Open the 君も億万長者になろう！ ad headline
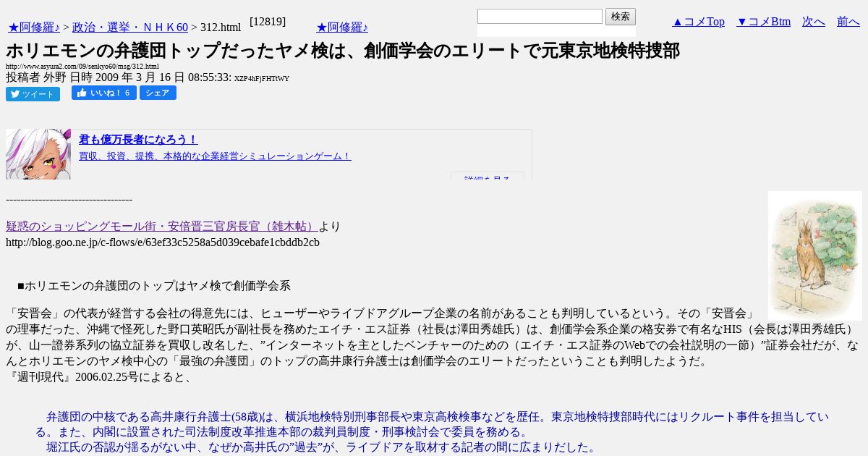The width and height of the screenshot is (868, 456). coord(138,140)
